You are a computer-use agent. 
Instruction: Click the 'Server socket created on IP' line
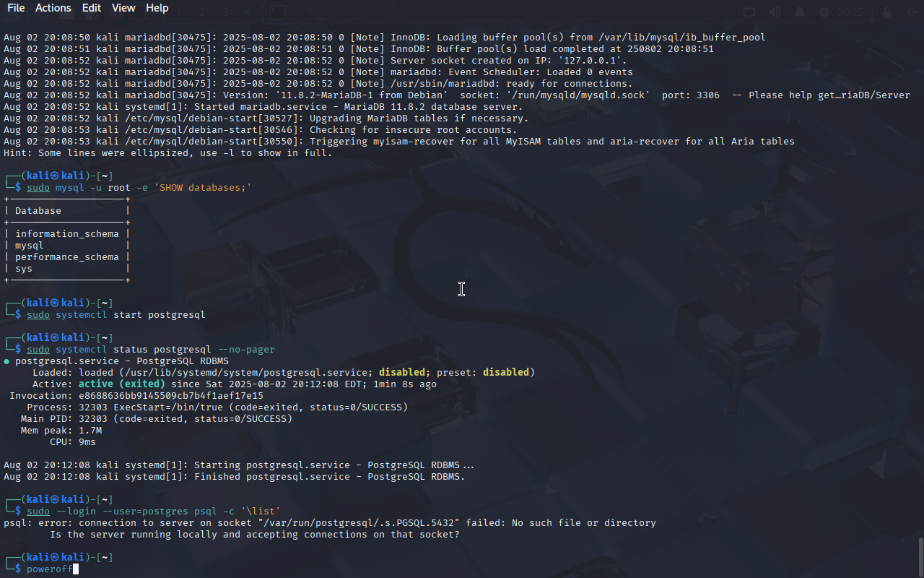pyautogui.click(x=315, y=61)
